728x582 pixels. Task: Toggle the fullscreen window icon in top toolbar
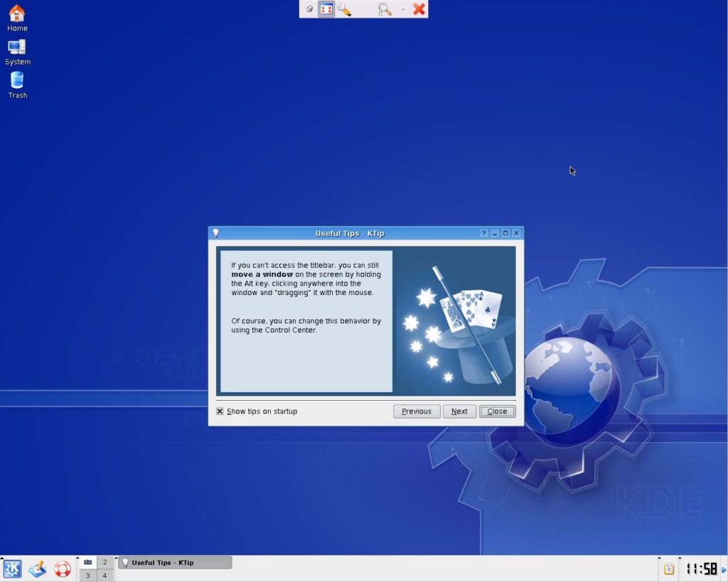coord(326,9)
